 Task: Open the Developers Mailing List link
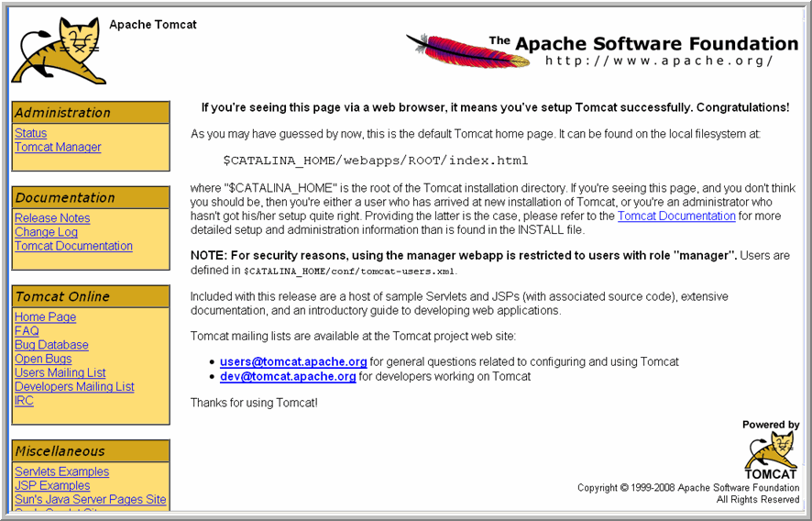[x=74, y=386]
